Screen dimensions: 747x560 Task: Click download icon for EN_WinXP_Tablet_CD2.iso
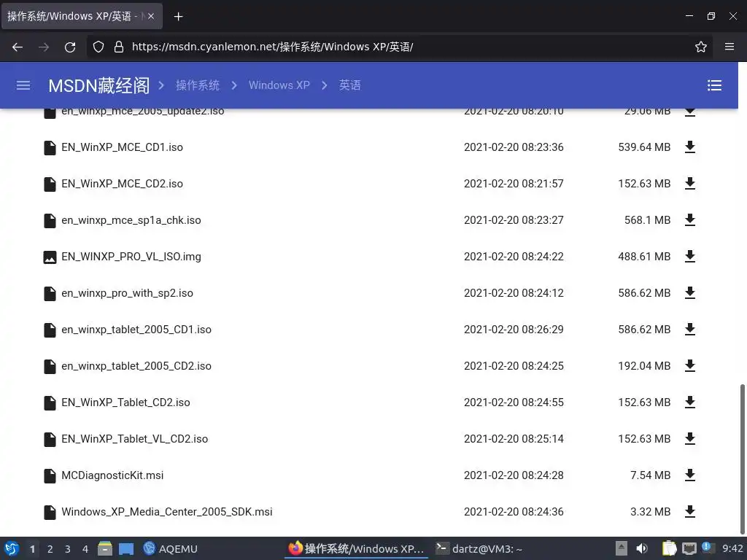(x=690, y=402)
